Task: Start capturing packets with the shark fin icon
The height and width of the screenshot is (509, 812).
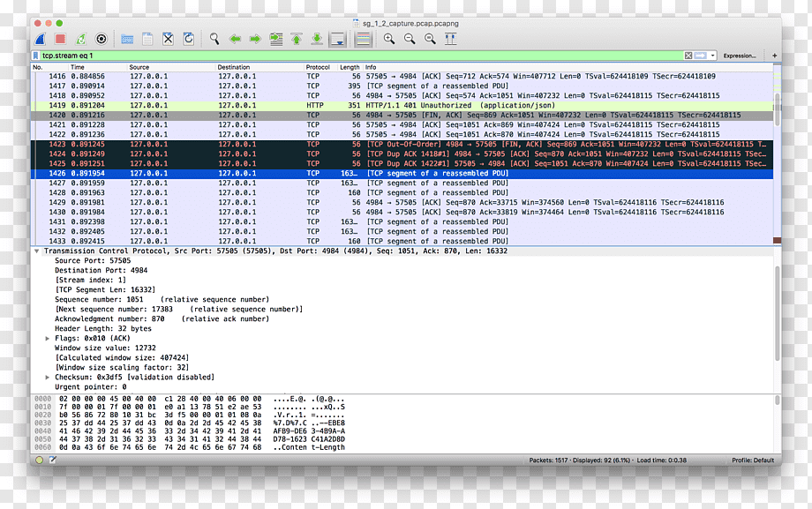Action: [41, 39]
